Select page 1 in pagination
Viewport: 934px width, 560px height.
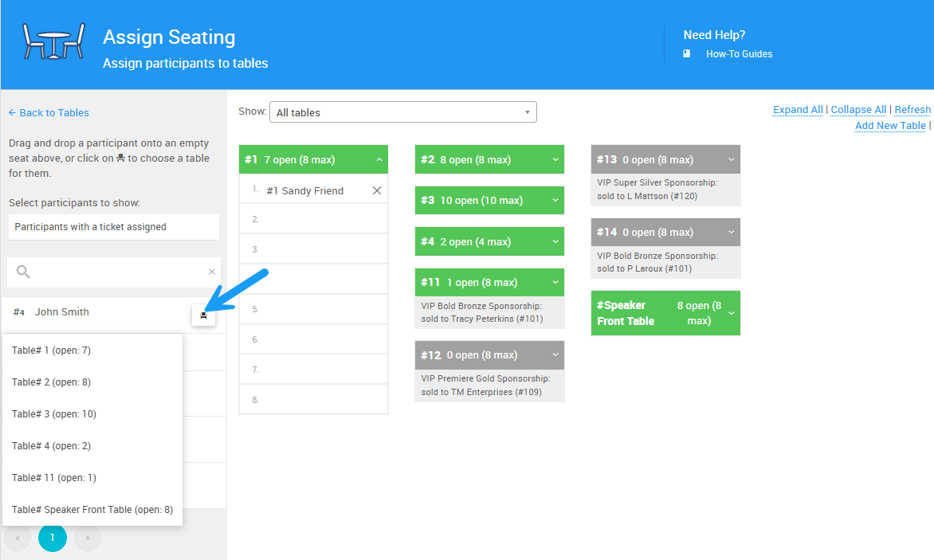pos(53,538)
